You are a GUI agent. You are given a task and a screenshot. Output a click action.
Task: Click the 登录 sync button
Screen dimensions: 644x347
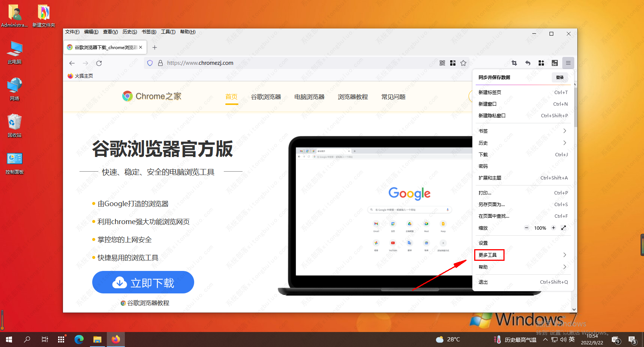point(560,77)
